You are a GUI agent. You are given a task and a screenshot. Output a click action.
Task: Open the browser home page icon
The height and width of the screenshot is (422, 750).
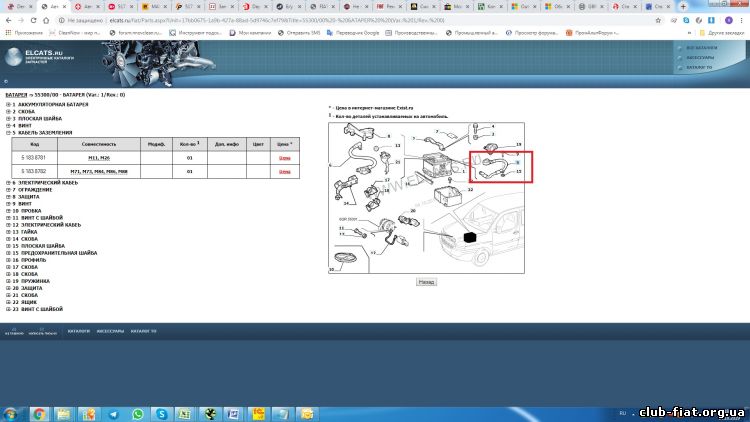[46, 21]
